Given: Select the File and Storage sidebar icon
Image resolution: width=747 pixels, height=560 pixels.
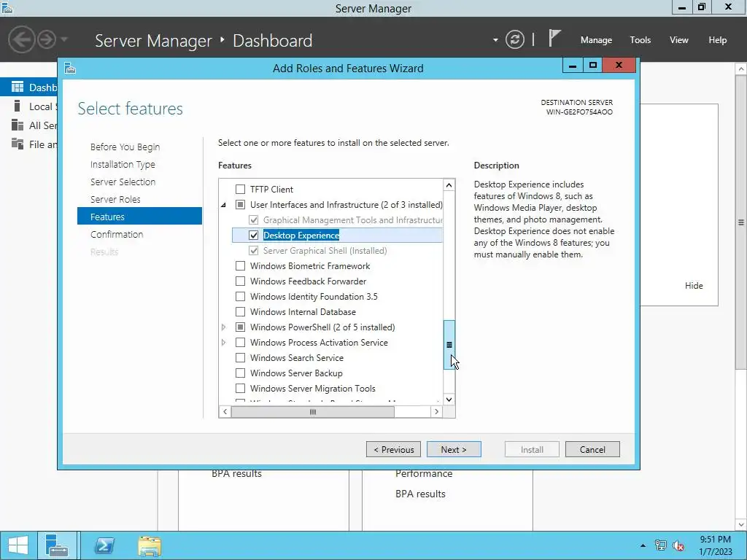Looking at the screenshot, I should [18, 144].
